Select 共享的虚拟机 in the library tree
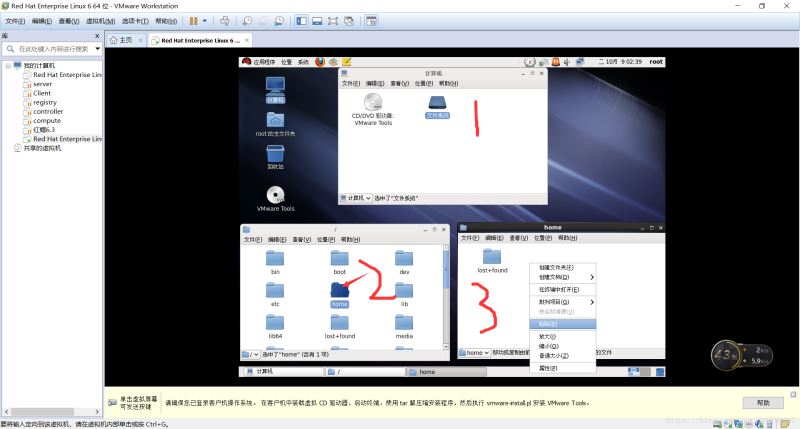800x429 pixels. pos(42,148)
